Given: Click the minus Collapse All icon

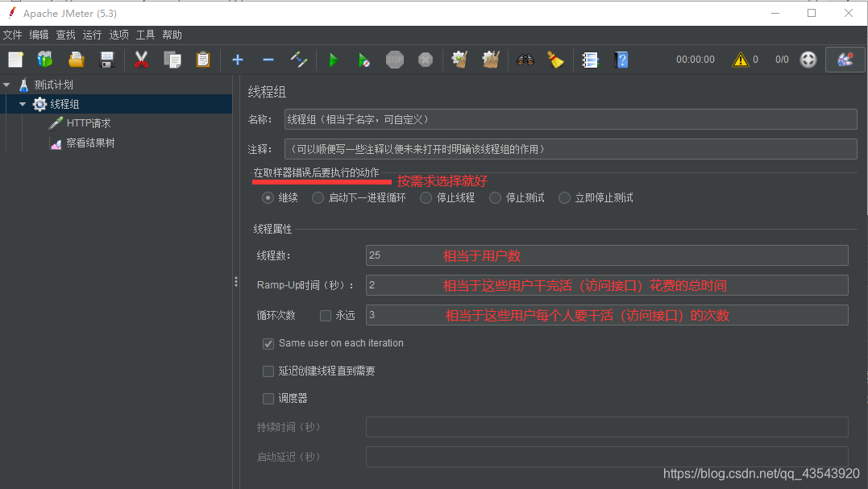Looking at the screenshot, I should 268,60.
